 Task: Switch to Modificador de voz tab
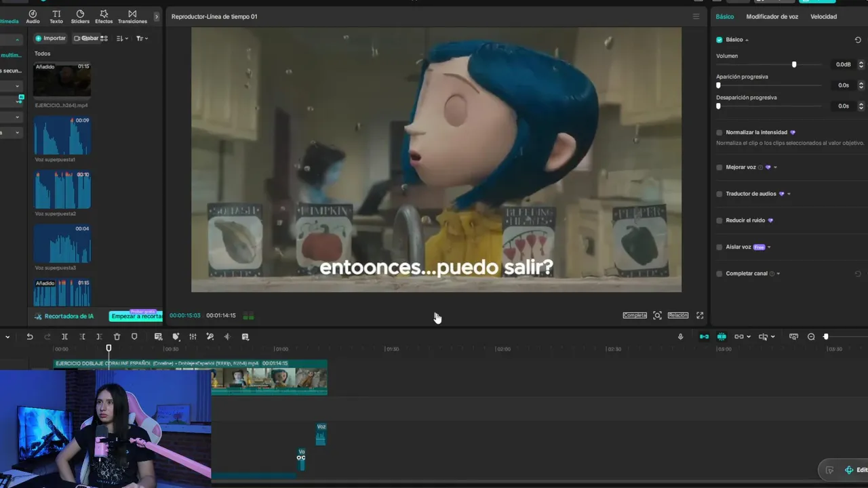(772, 16)
